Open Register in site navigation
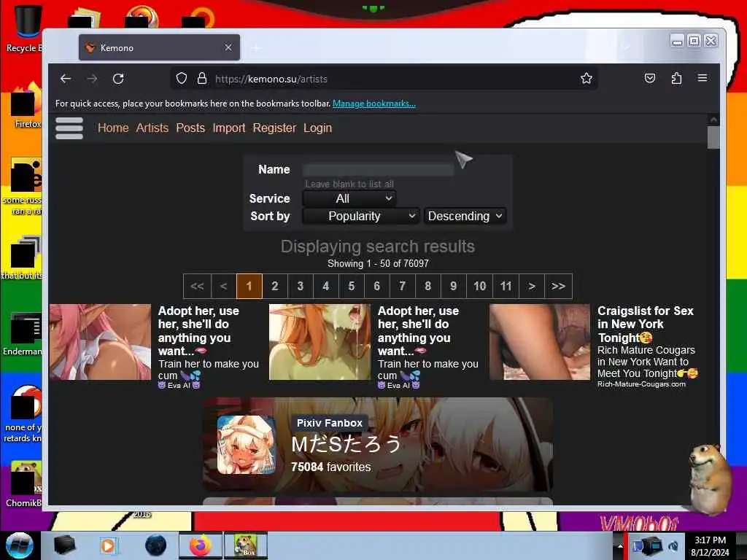Viewport: 747px width, 560px height. [x=274, y=128]
